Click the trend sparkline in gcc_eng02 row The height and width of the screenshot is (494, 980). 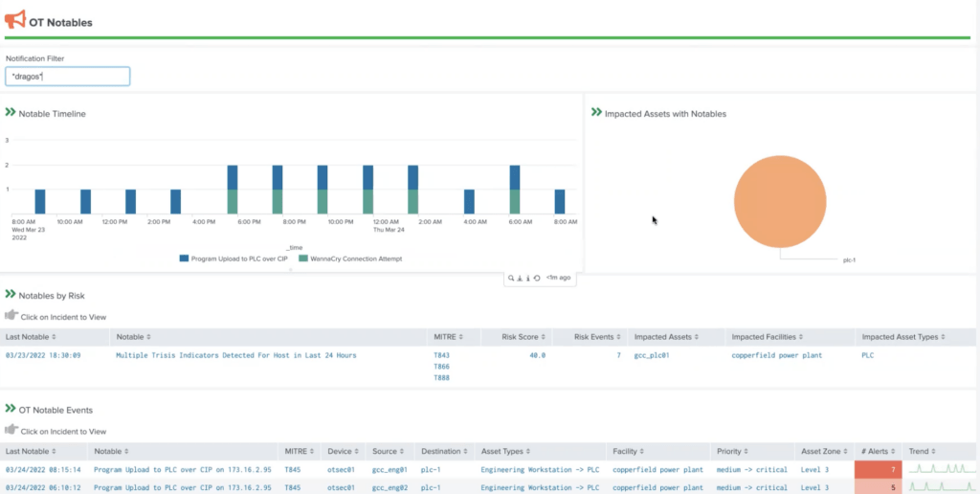point(942,486)
